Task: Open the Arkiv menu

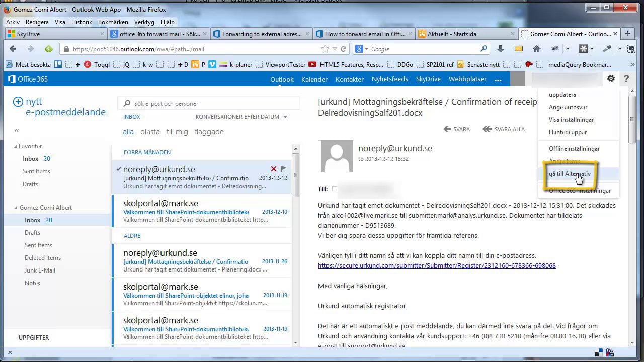Action: pyautogui.click(x=13, y=22)
